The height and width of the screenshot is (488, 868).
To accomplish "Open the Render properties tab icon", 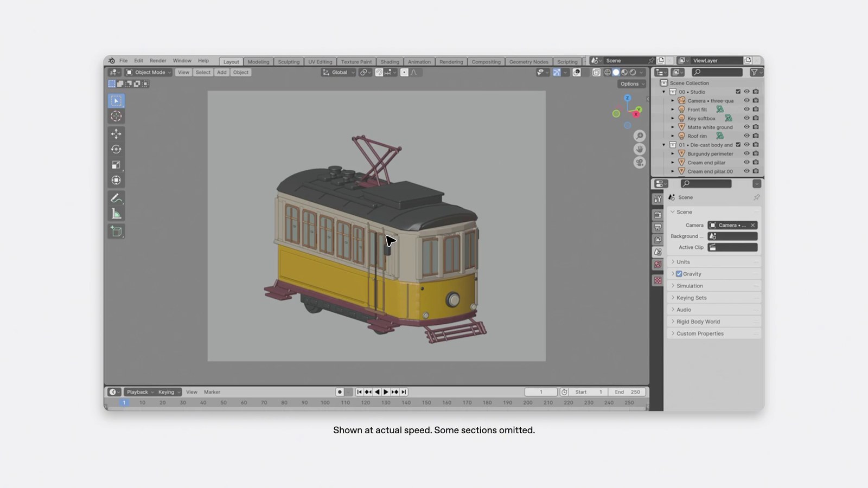I will [658, 215].
